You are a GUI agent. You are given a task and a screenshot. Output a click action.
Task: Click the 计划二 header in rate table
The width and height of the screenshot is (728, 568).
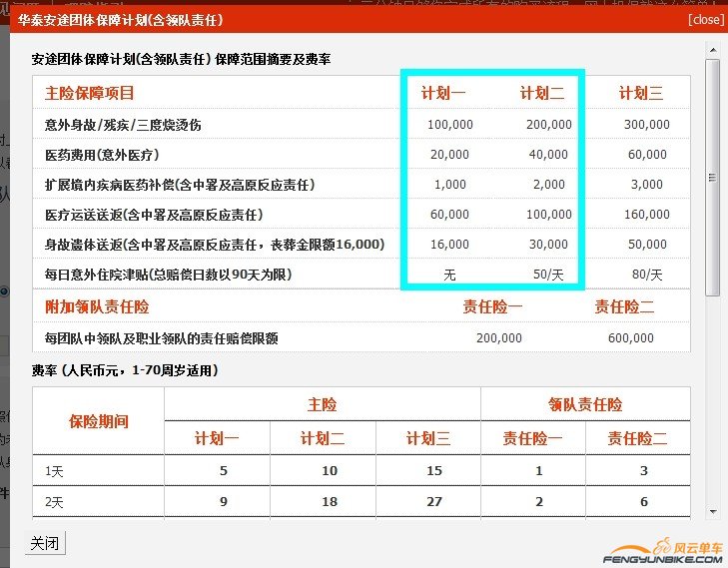tap(323, 438)
